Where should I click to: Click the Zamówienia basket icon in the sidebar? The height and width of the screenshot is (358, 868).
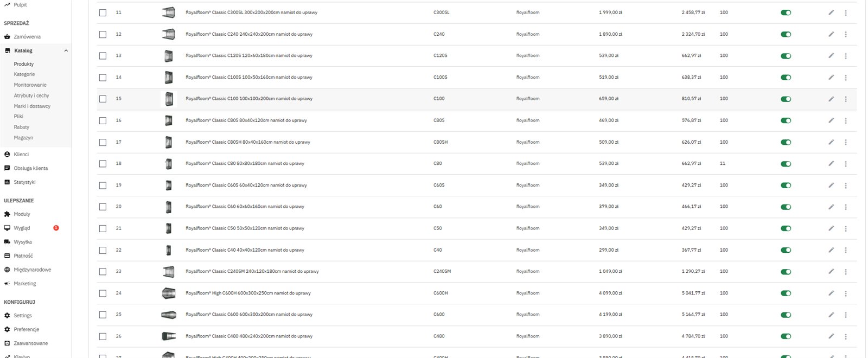pyautogui.click(x=7, y=37)
